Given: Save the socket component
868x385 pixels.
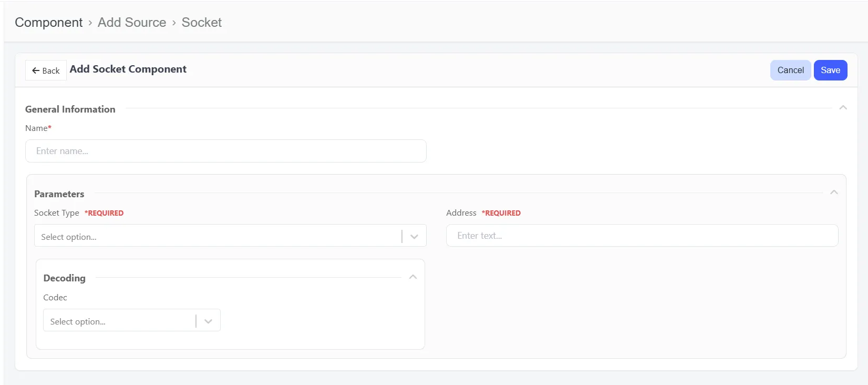Looking at the screenshot, I should [x=830, y=70].
